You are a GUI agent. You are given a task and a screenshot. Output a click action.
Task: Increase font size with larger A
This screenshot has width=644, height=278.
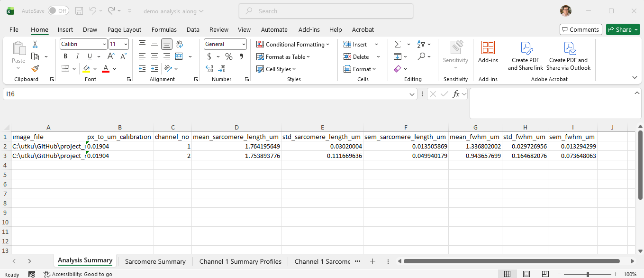click(x=111, y=56)
